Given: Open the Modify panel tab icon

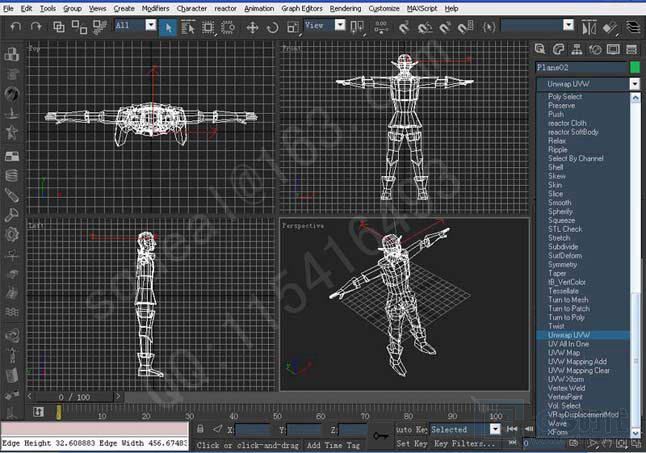Looking at the screenshot, I should coord(558,49).
